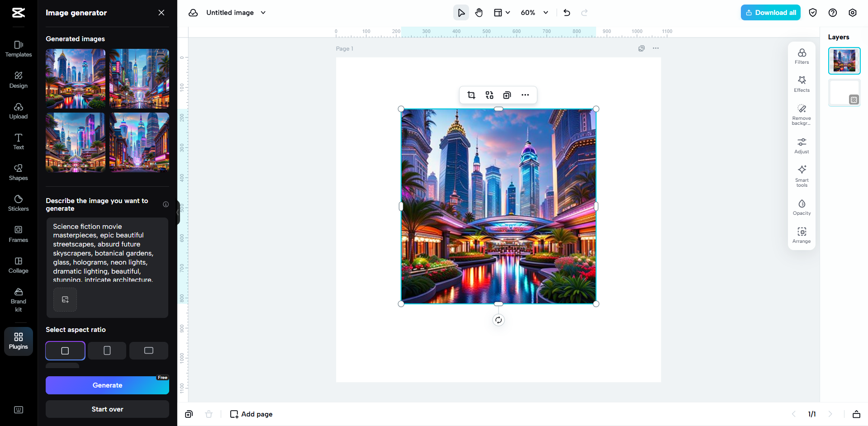Viewport: 868px width, 426px height.
Task: Select the first generated cityscape thumbnail
Action: [x=75, y=78]
